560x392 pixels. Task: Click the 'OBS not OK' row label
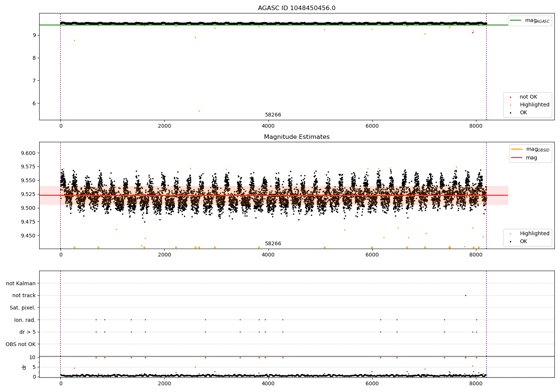click(x=21, y=344)
